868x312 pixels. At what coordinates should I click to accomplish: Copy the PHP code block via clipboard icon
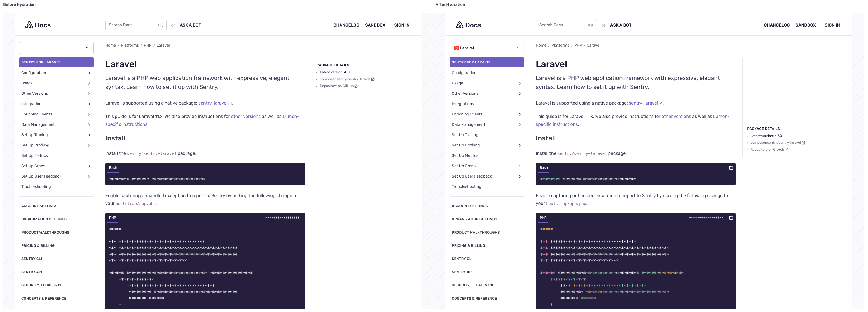(731, 218)
